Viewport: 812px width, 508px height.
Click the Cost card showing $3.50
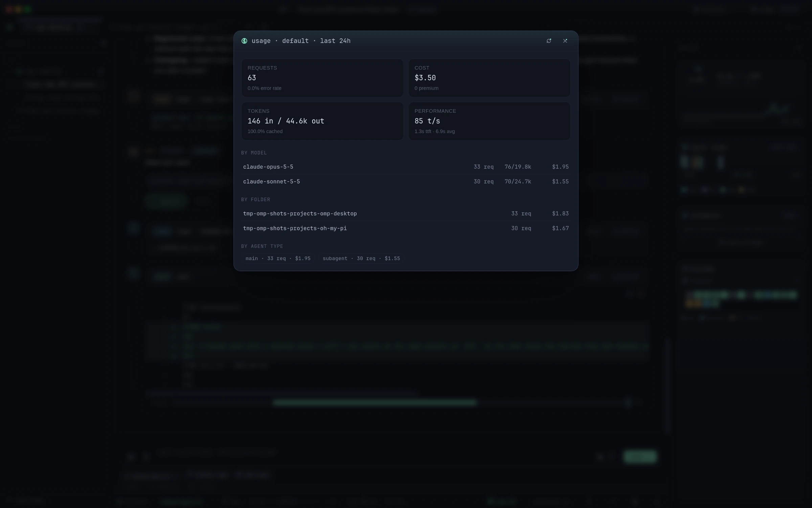pos(489,78)
